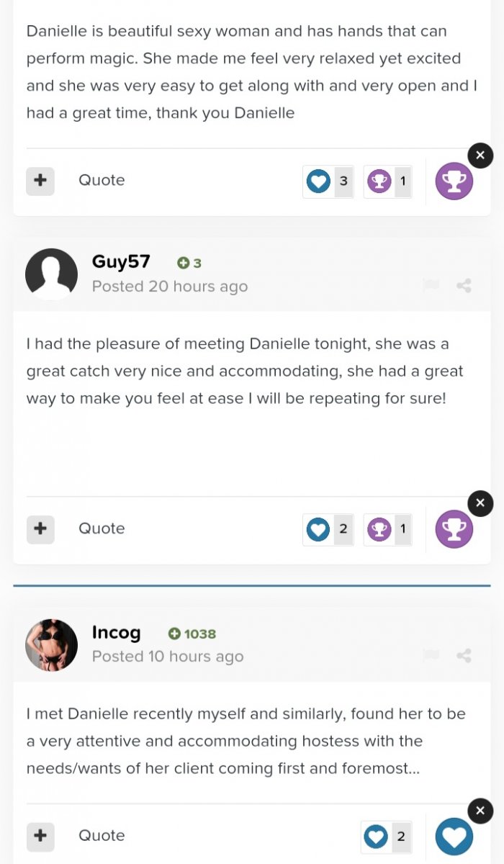
Task: Open the share icon on Guy57's post
Action: (x=464, y=286)
